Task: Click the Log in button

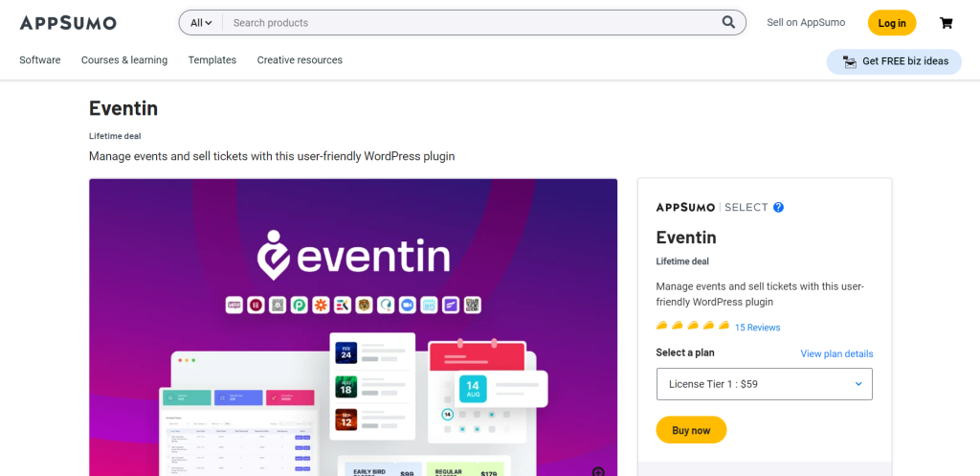Action: (x=892, y=23)
